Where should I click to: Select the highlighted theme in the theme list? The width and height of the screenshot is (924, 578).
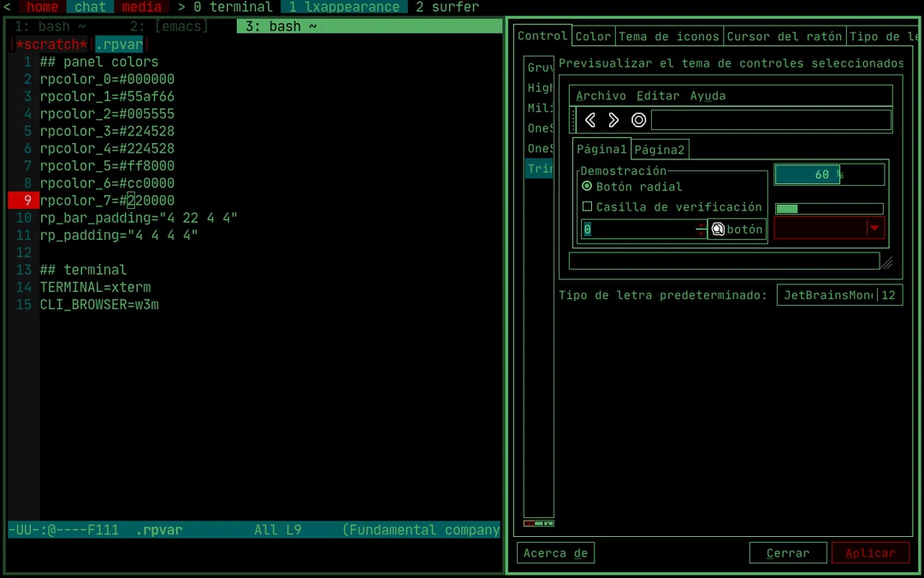pyautogui.click(x=539, y=169)
